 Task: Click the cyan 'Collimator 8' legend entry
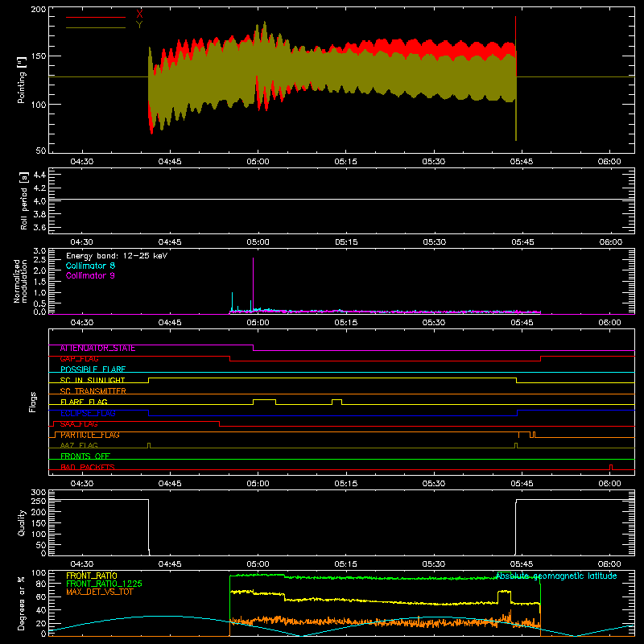click(x=90, y=266)
